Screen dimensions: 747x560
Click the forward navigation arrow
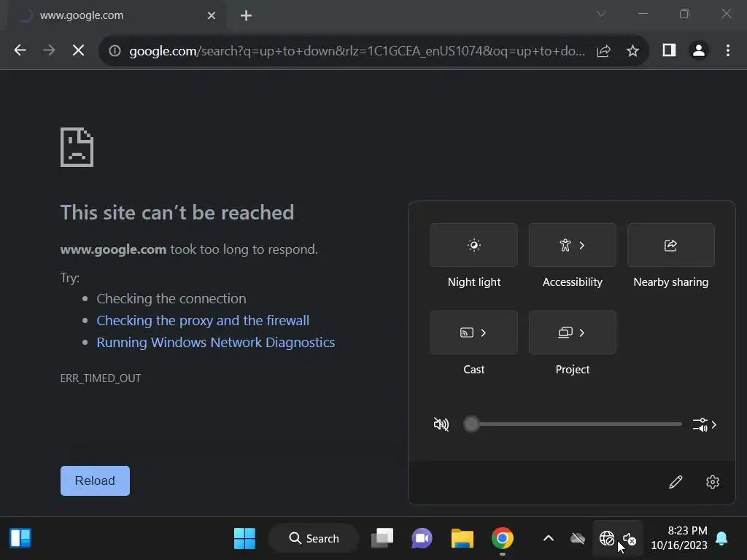coord(49,50)
